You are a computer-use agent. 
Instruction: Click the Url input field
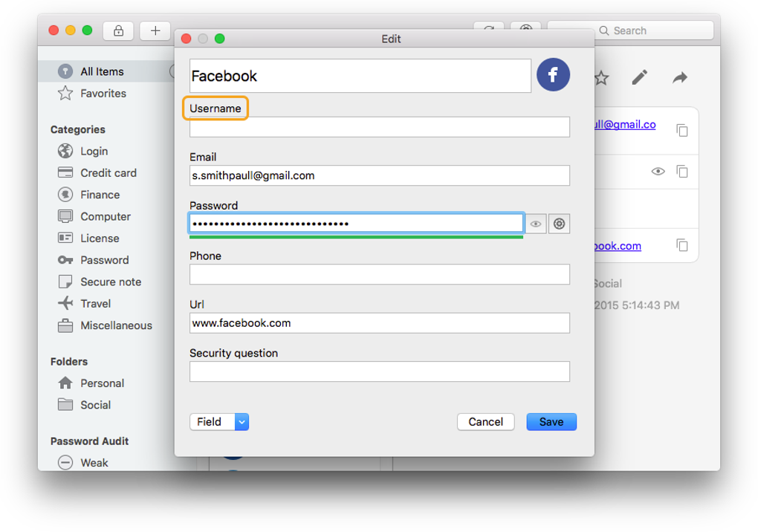[x=380, y=322]
